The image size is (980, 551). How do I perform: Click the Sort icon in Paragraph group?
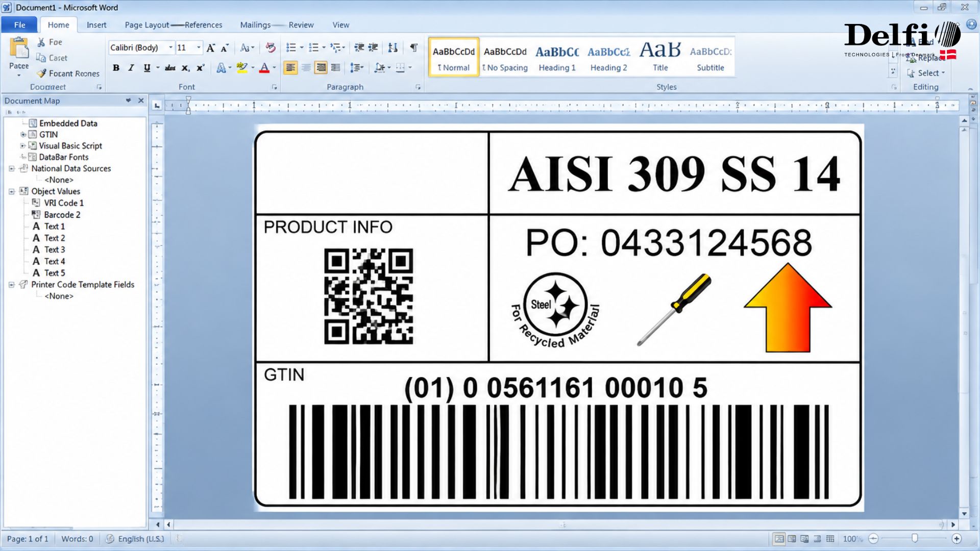click(x=393, y=47)
